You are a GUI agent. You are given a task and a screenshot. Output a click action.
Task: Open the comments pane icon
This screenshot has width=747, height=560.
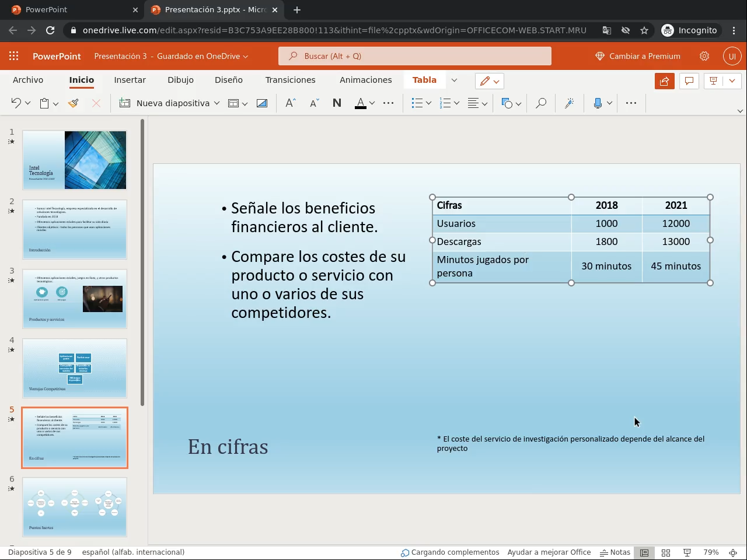689,81
